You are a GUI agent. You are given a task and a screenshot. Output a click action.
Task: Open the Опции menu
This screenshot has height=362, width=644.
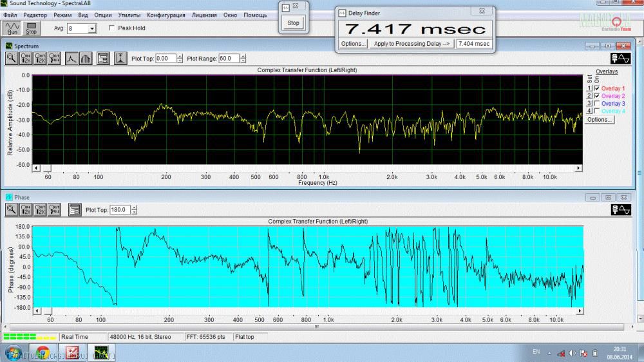(102, 15)
